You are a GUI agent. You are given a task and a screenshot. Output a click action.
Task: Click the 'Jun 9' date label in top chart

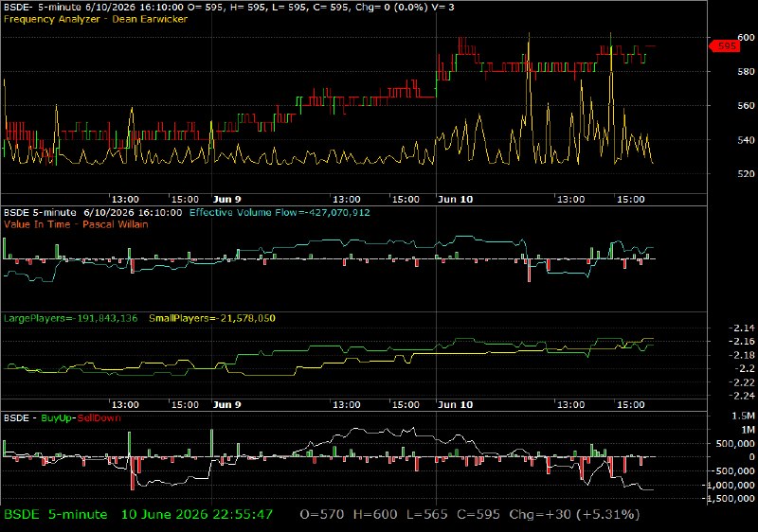[x=226, y=199]
